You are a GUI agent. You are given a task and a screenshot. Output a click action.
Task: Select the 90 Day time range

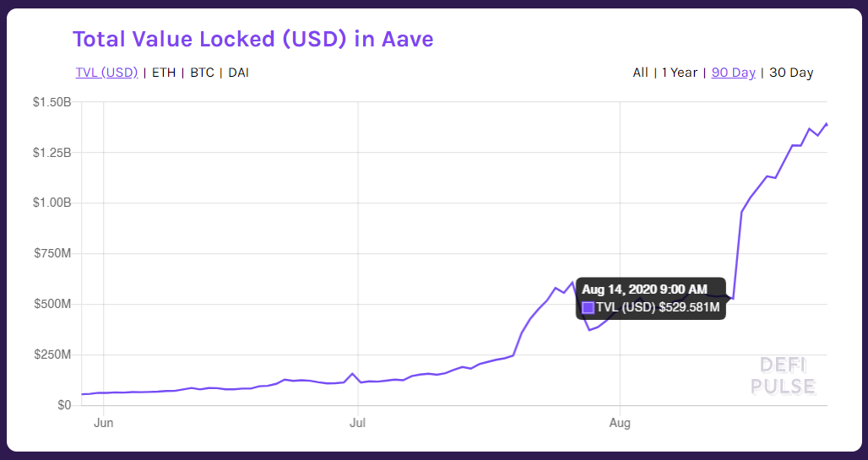tap(733, 73)
